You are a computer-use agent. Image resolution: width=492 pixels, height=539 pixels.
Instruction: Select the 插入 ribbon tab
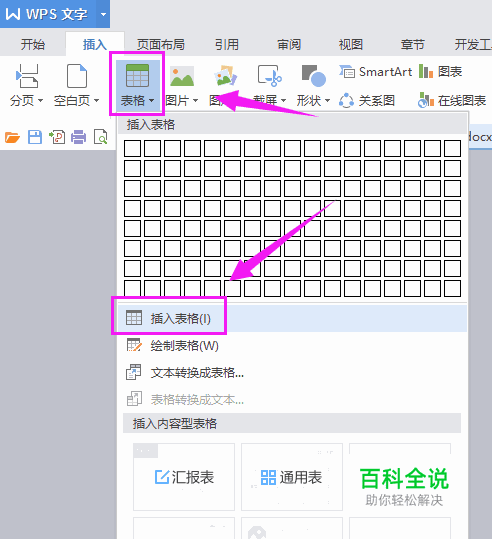[95, 45]
